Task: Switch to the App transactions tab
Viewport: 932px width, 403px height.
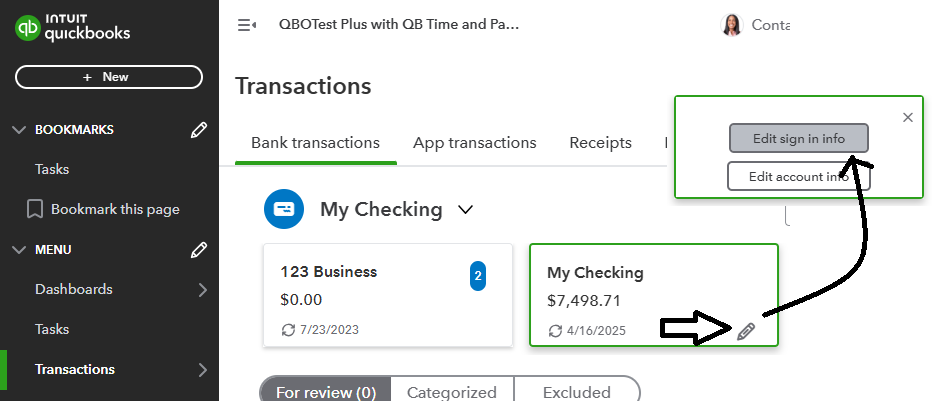Action: tap(474, 143)
